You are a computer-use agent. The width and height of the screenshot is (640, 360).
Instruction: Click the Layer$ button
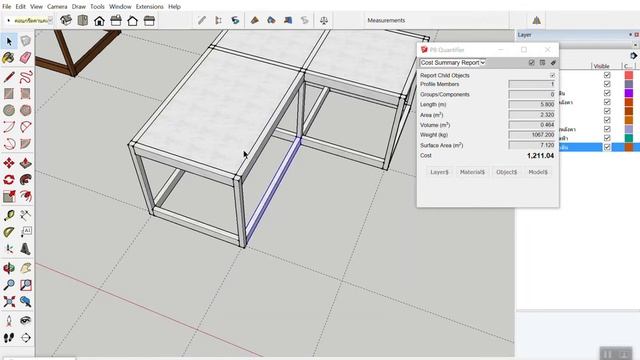[439, 172]
